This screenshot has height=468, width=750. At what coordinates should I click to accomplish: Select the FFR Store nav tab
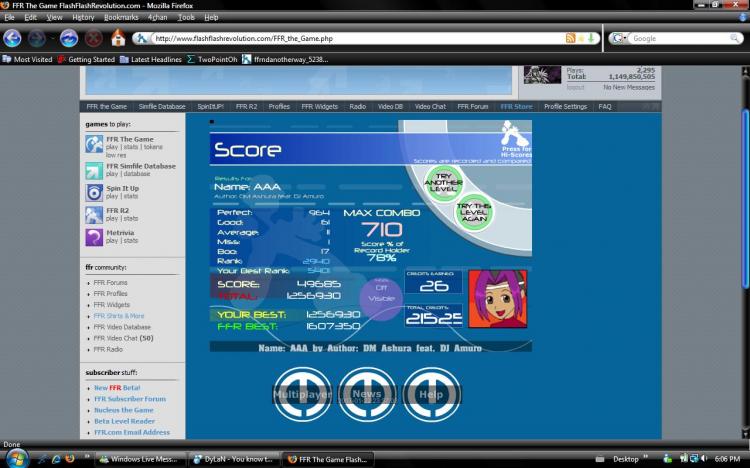(516, 107)
